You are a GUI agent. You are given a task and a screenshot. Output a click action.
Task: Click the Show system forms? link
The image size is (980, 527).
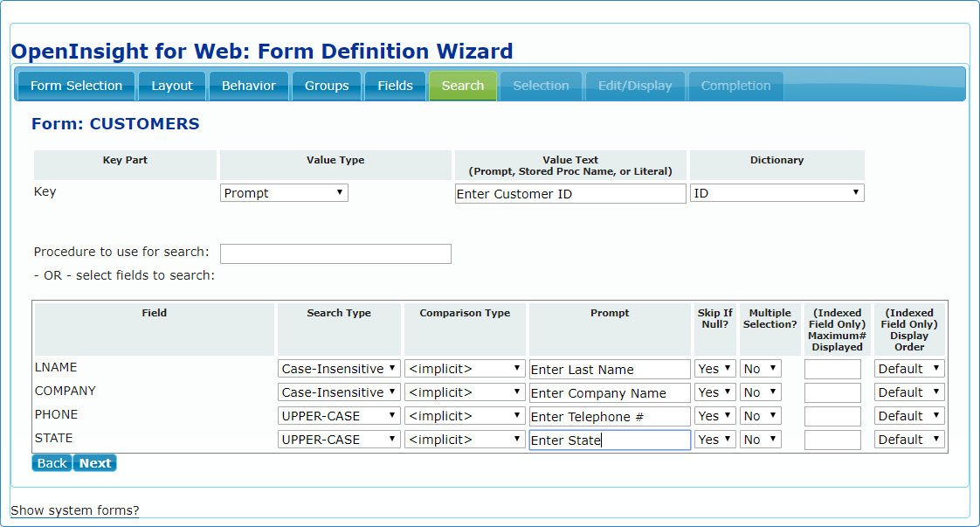click(75, 510)
